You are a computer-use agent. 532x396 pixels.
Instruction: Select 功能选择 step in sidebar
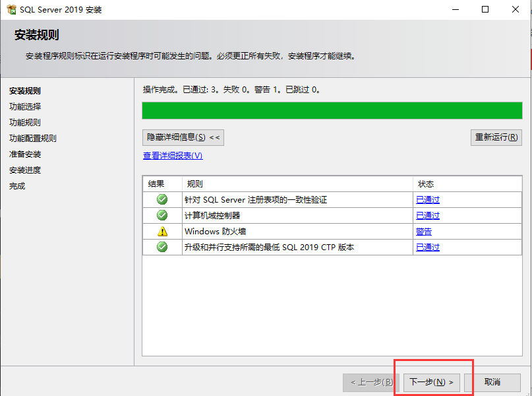pyautogui.click(x=25, y=107)
